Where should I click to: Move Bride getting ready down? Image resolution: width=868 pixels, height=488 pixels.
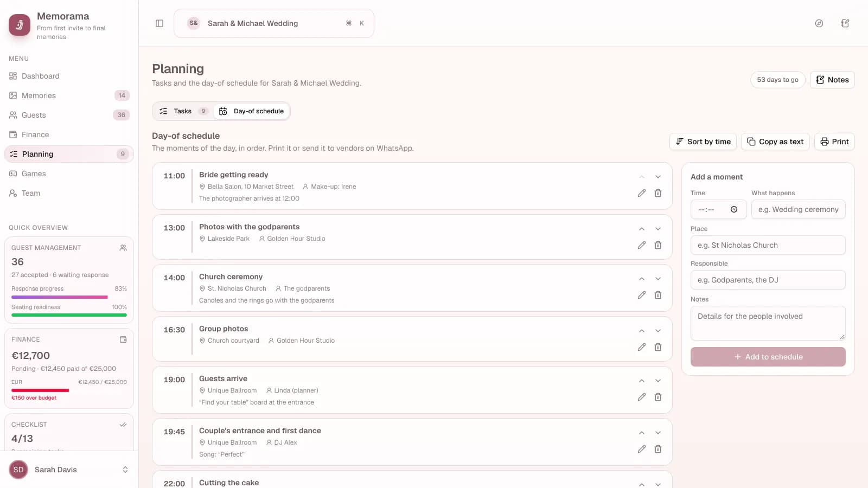658,177
